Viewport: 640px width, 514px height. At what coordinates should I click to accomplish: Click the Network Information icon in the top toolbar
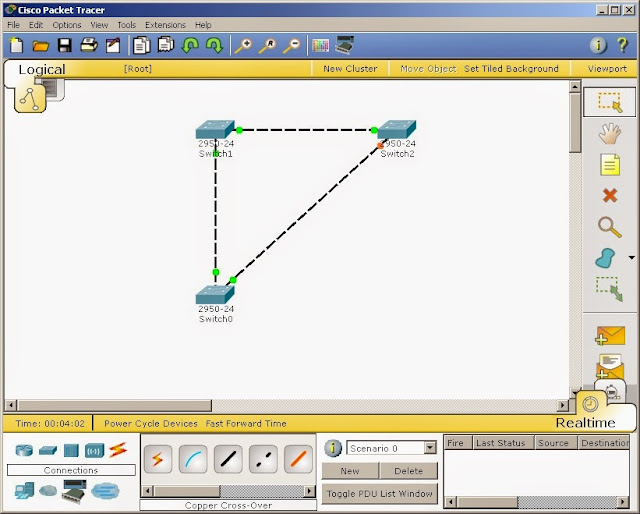point(598,45)
